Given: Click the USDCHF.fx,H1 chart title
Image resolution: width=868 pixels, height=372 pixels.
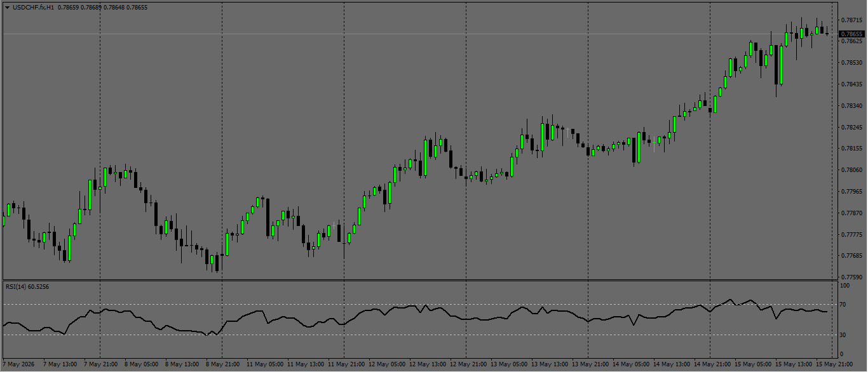Looking at the screenshot, I should 33,8.
